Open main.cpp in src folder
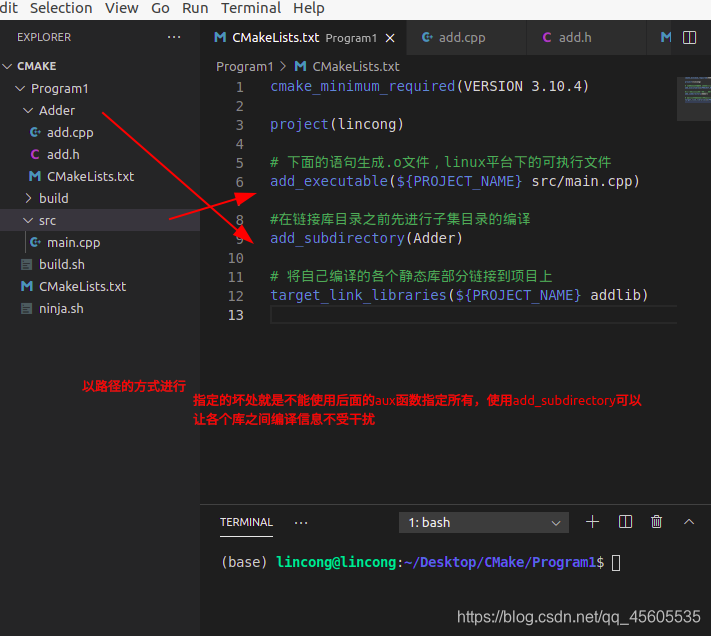Screen dimensions: 711x636 pyautogui.click(x=73, y=243)
